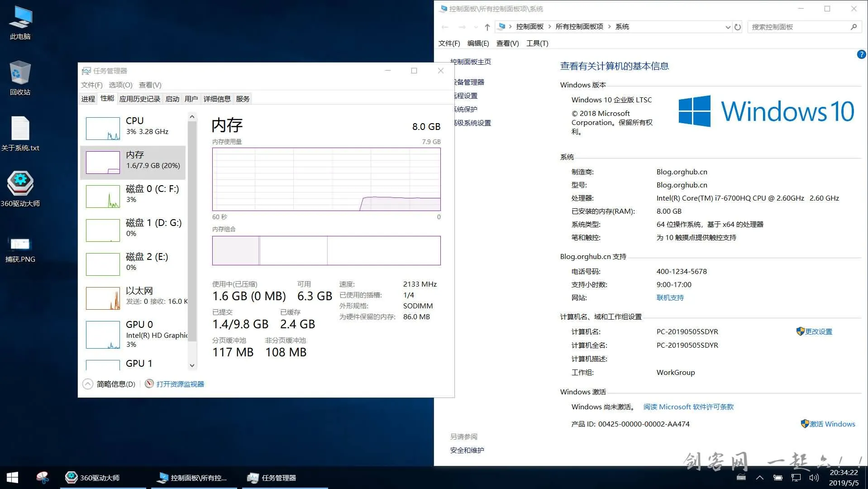Switch to 进程 tab in Task Manager
The width and height of the screenshot is (868, 489).
(88, 99)
